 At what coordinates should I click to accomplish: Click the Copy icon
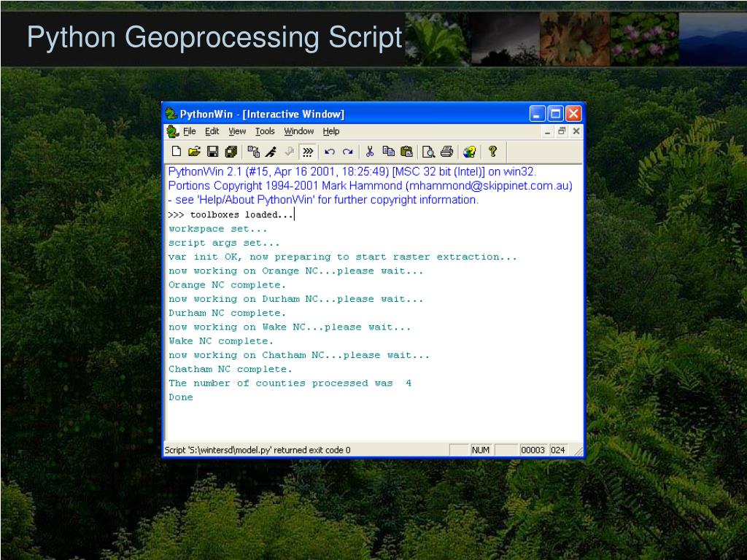click(x=388, y=152)
